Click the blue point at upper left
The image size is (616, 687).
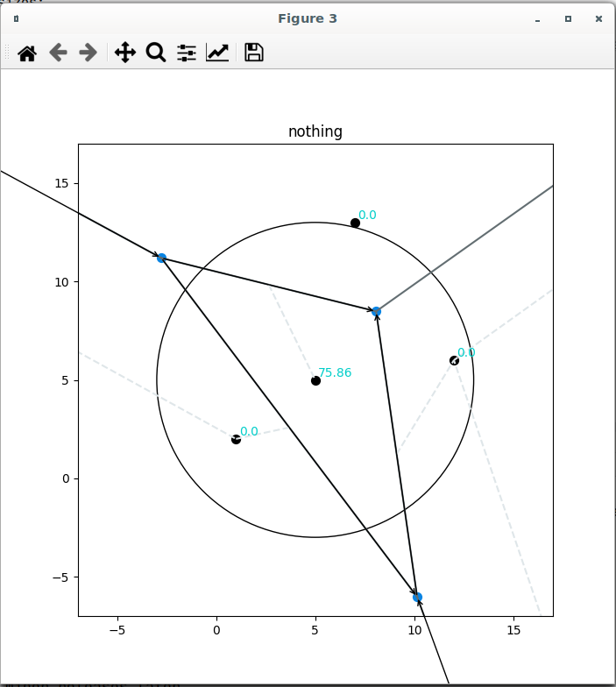tap(161, 258)
